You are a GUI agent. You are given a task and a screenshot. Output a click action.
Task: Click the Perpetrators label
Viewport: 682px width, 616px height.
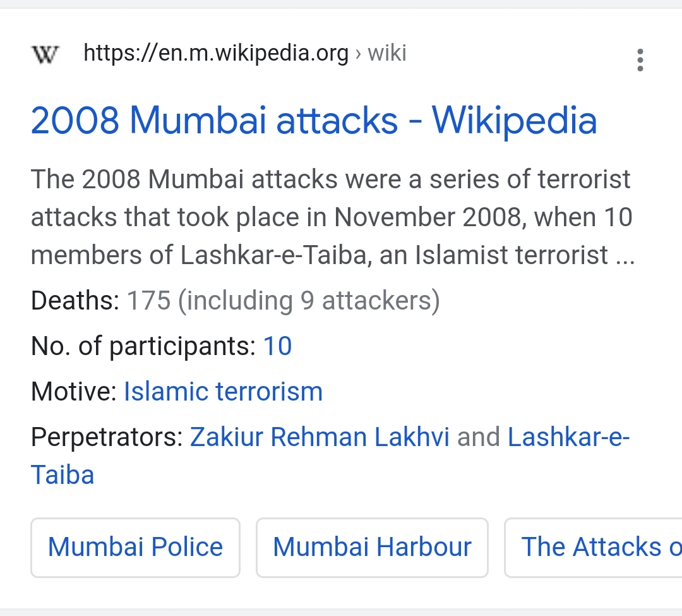107,437
